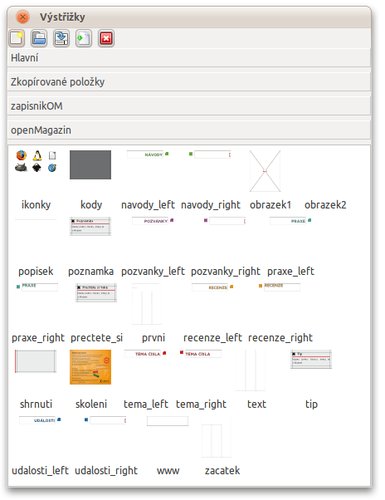
Task: Pick the gray kody item thumbnail
Action: 90,165
